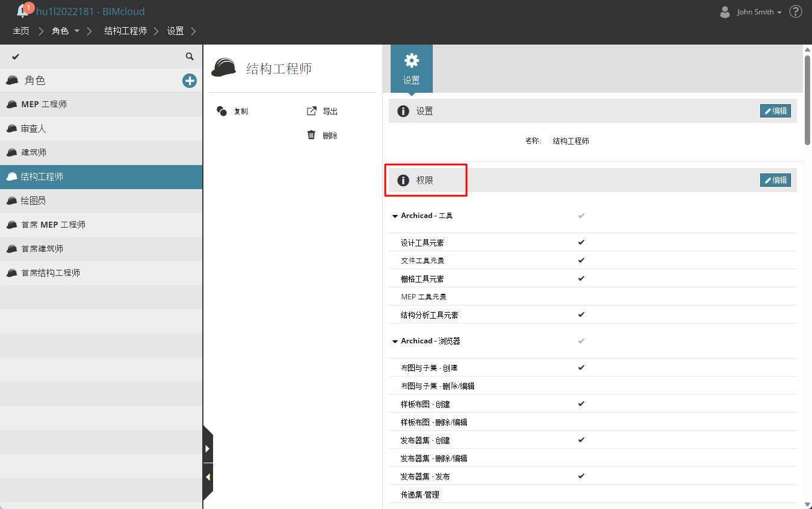This screenshot has width=812, height=509.
Task: Click 编辑 in the 设置 section
Action: [x=775, y=111]
